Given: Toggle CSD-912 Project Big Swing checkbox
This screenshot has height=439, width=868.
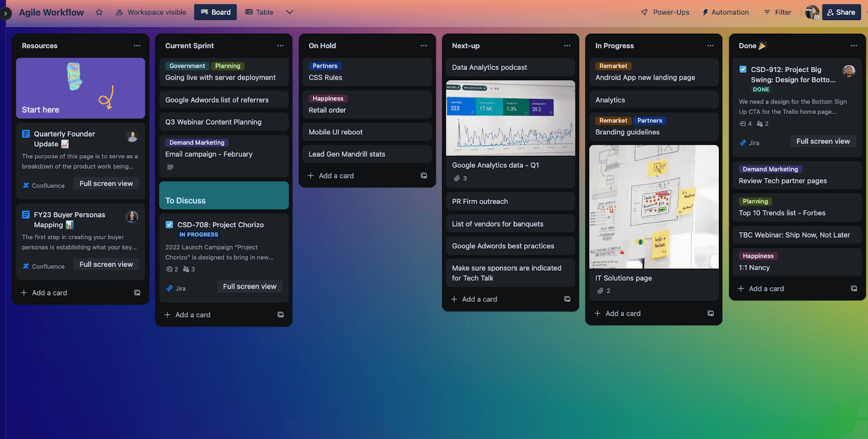Looking at the screenshot, I should click(743, 69).
